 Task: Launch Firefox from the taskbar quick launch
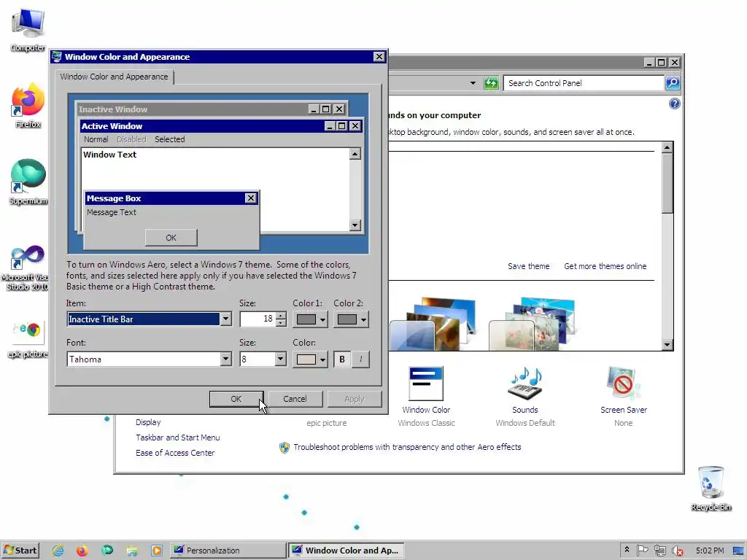tap(82, 551)
